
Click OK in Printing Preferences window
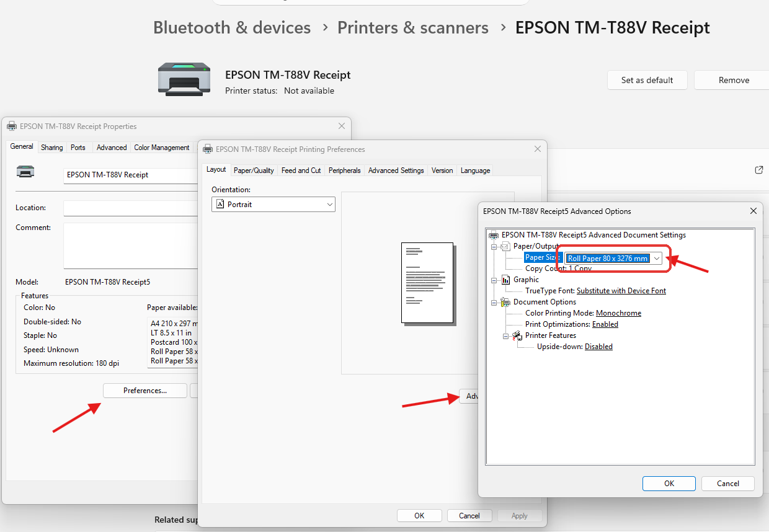(x=419, y=516)
